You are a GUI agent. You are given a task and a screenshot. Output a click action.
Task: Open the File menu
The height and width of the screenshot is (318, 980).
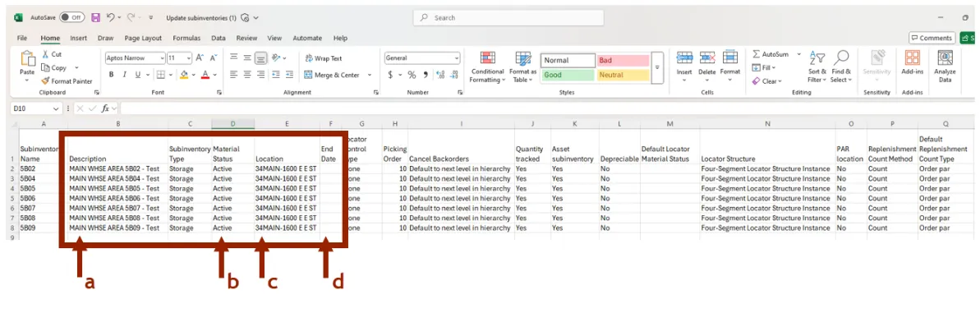click(22, 38)
